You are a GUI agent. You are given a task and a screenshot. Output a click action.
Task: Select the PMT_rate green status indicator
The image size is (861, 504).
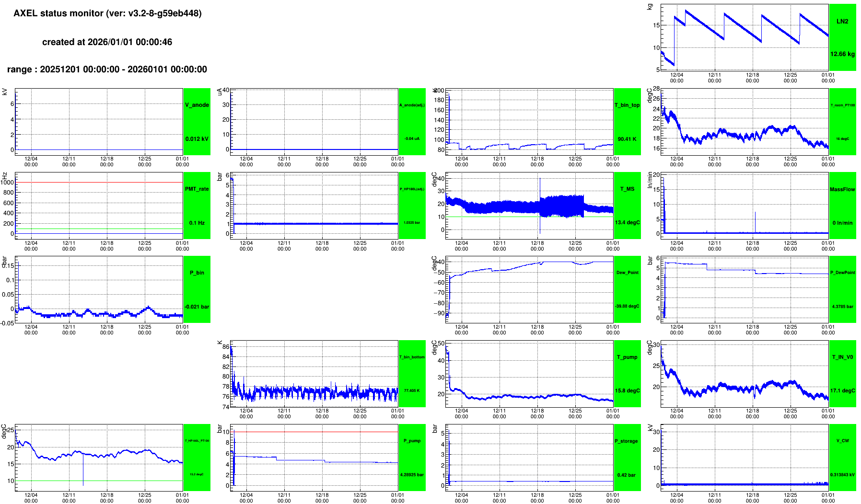tap(197, 206)
